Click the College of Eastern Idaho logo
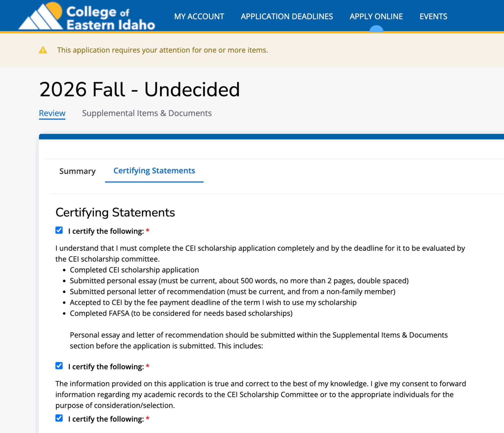This screenshot has width=504, height=433. coord(86,15)
